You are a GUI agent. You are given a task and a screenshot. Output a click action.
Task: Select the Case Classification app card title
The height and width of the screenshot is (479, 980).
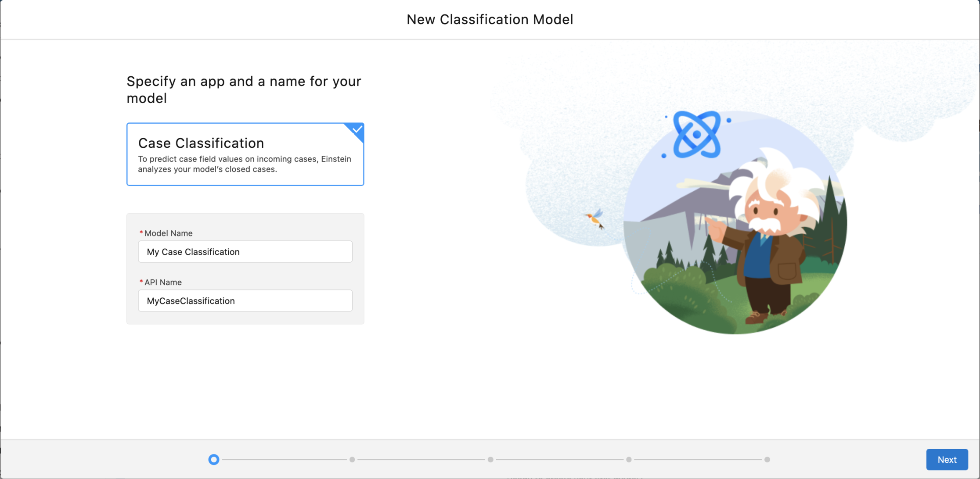tap(201, 143)
